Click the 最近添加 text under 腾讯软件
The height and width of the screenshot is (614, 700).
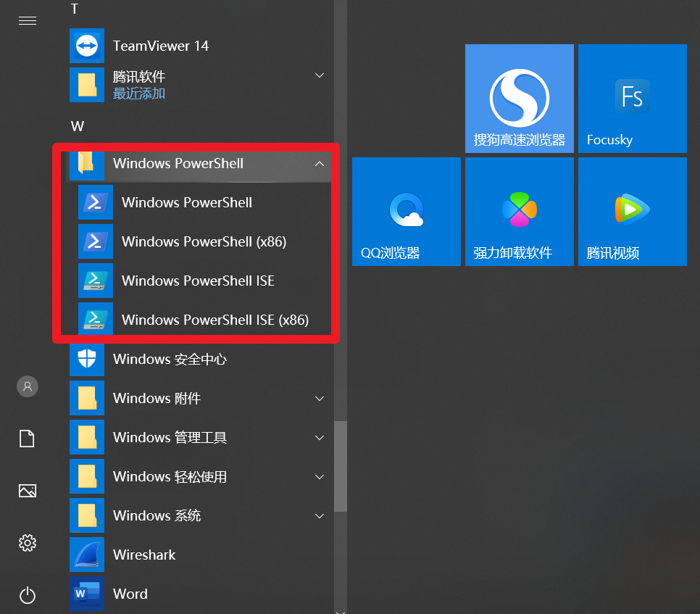[x=139, y=94]
